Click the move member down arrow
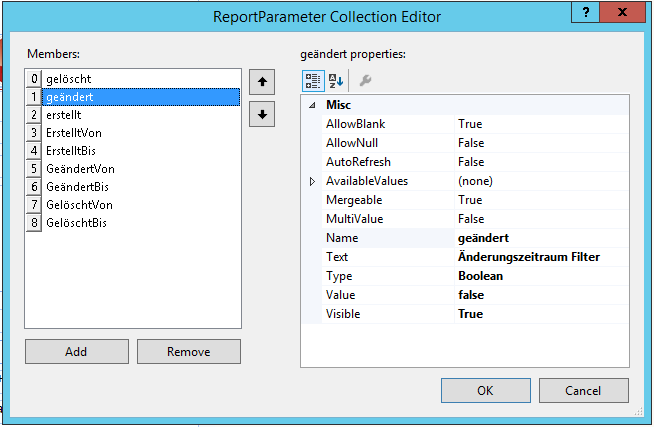 coord(261,114)
